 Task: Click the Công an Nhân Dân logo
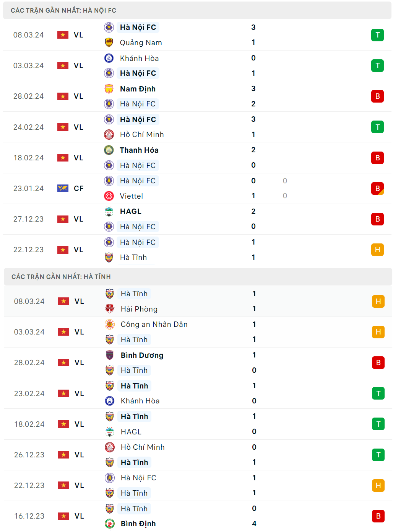click(110, 324)
